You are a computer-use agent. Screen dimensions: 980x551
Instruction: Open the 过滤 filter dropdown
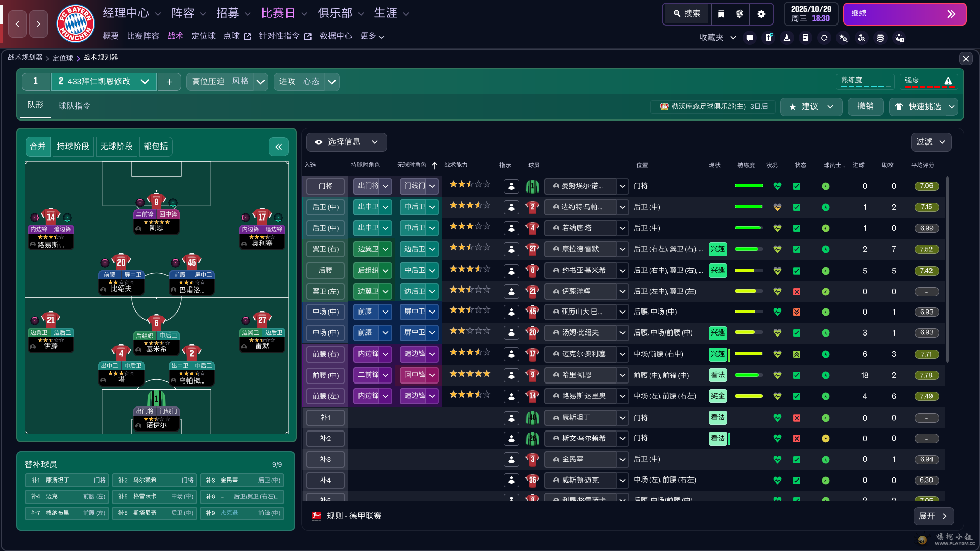(x=930, y=142)
